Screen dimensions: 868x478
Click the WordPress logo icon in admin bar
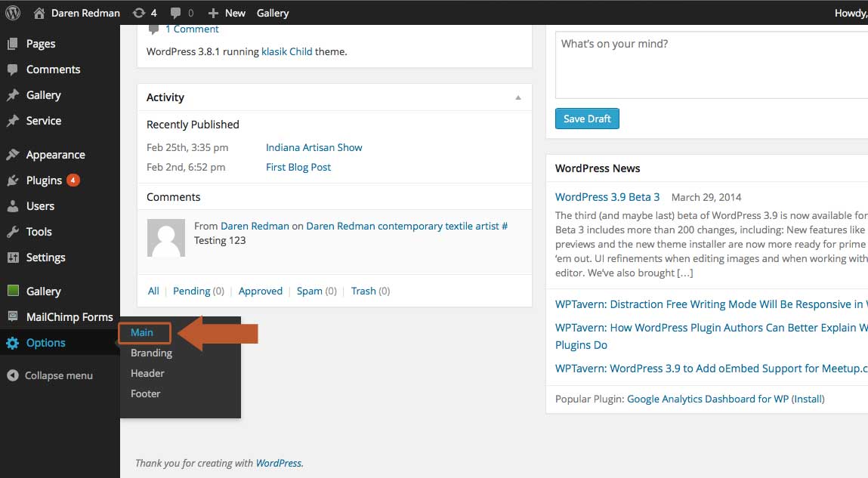tap(13, 12)
